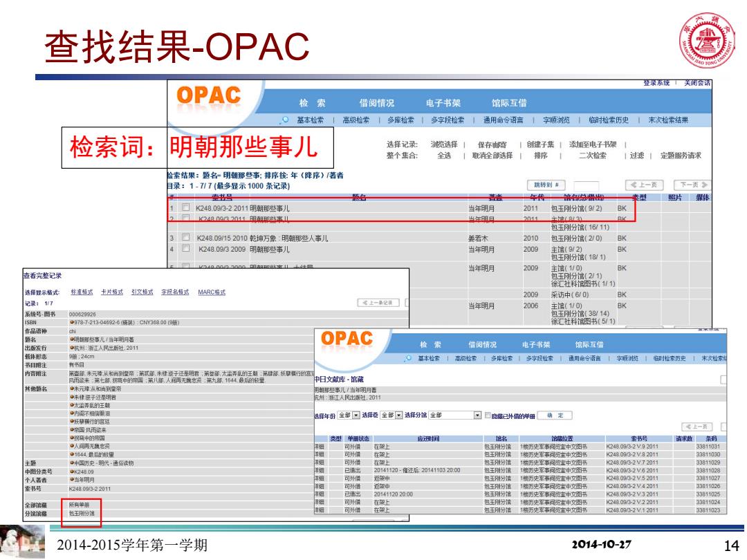Tick the checkbox for row 4 K248.09/3 2009
The image size is (747, 560).
(186, 248)
